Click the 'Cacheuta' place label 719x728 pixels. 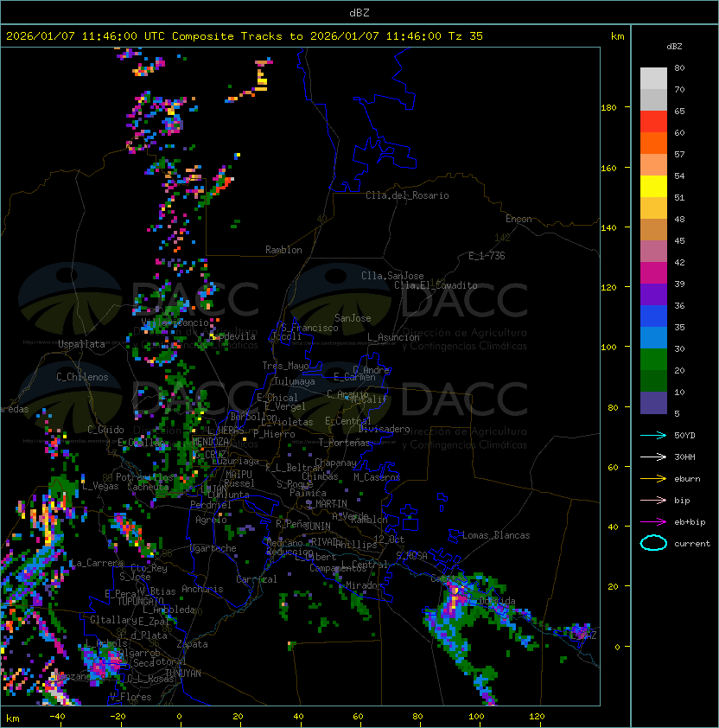(x=148, y=487)
